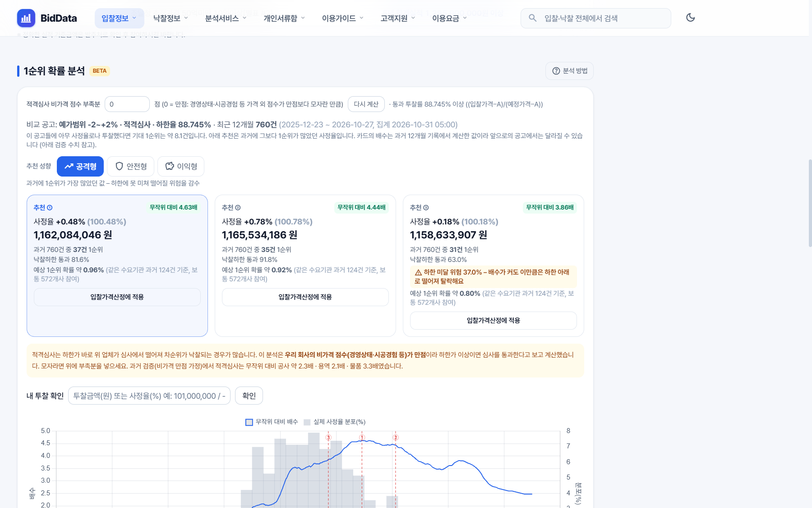812x508 pixels.
Task: Open 분석 방법 help button
Action: [x=569, y=71]
